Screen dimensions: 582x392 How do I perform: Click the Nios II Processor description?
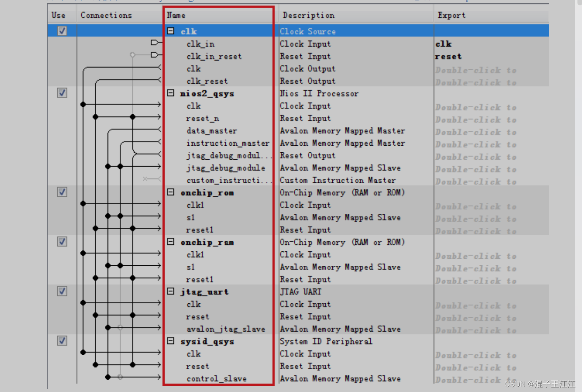point(319,94)
